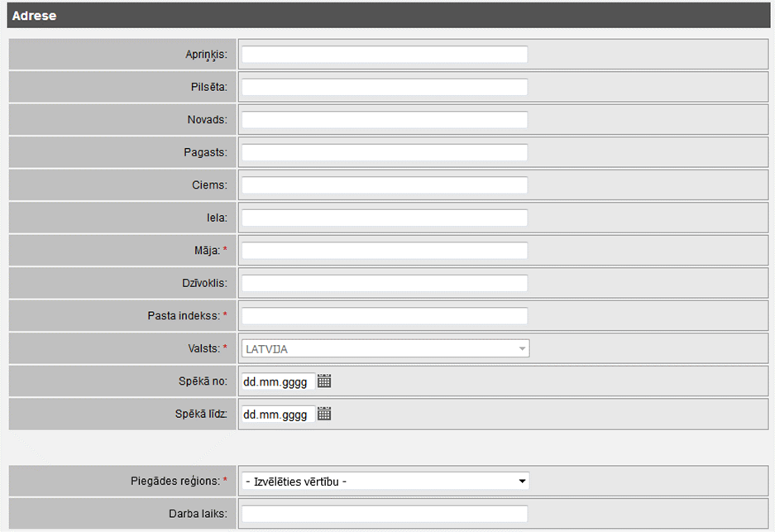Open calendar picker for Spēkā no
The image size is (775, 532).
(x=324, y=381)
